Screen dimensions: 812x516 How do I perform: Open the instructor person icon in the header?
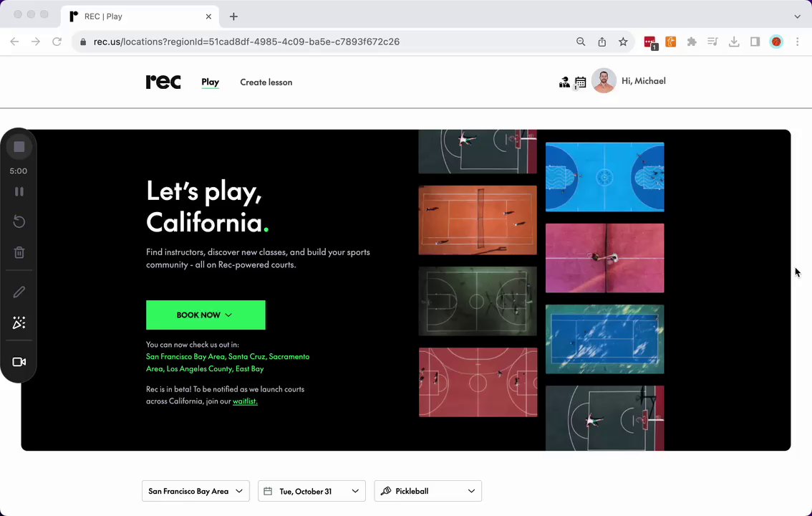point(564,82)
